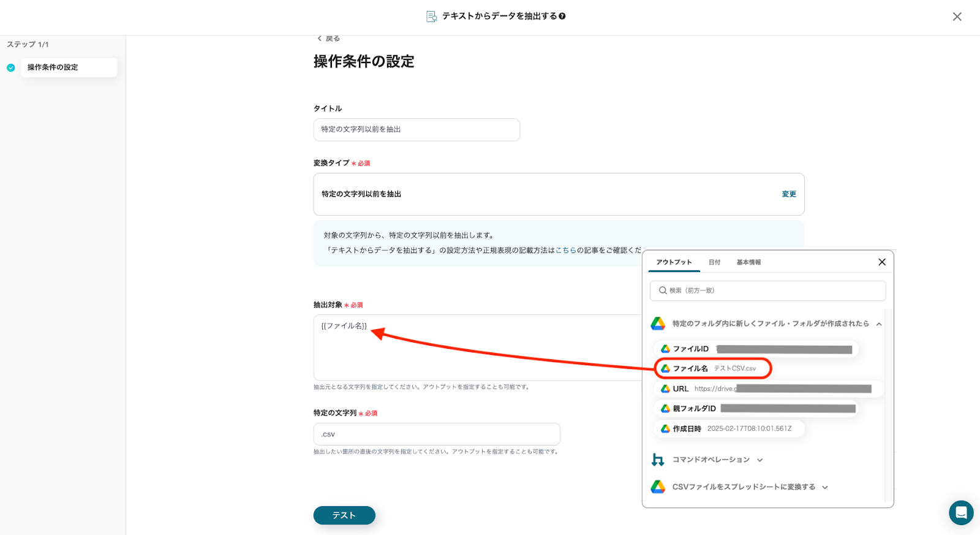Expand the コマンドオペレーション section
The width and height of the screenshot is (980, 535).
pyautogui.click(x=760, y=460)
